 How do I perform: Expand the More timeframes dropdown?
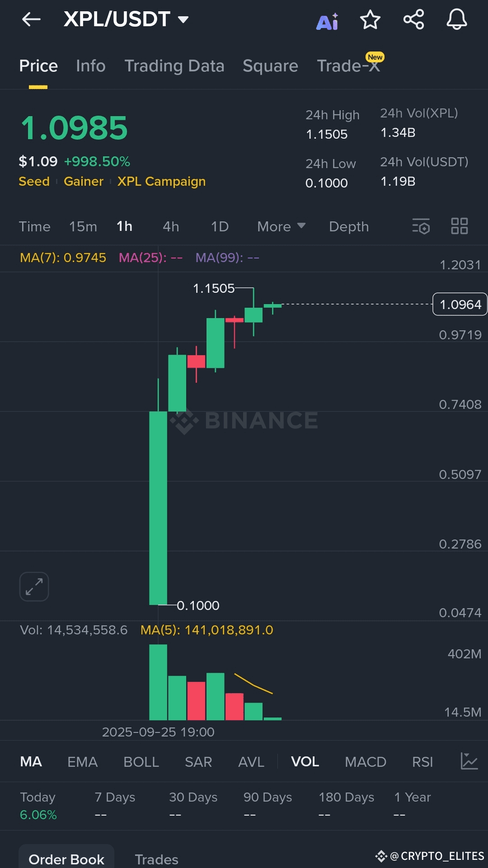pos(281,226)
